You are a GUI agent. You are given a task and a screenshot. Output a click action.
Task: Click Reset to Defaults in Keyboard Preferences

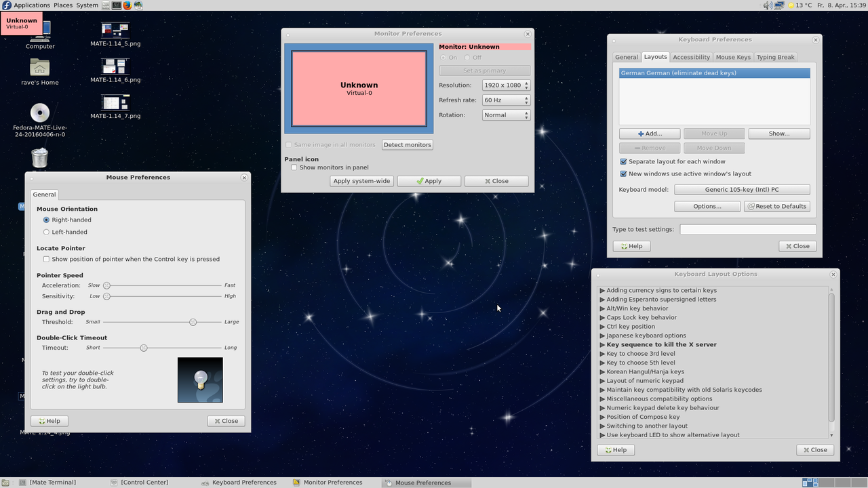pyautogui.click(x=776, y=206)
